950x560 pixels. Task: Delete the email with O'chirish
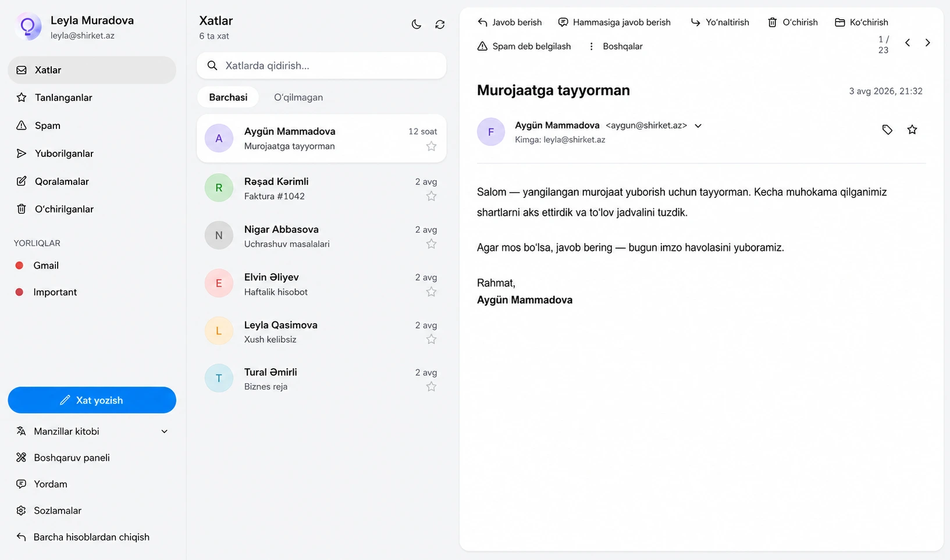tap(793, 22)
